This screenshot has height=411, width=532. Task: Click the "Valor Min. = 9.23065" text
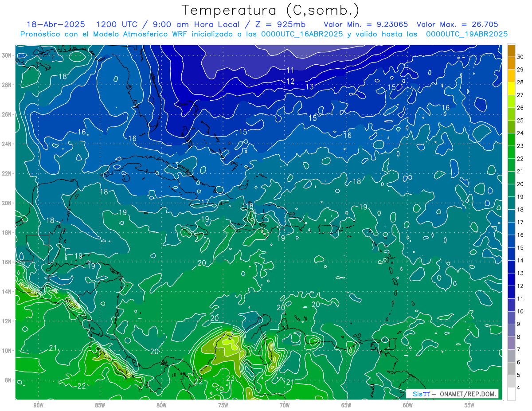(366, 24)
